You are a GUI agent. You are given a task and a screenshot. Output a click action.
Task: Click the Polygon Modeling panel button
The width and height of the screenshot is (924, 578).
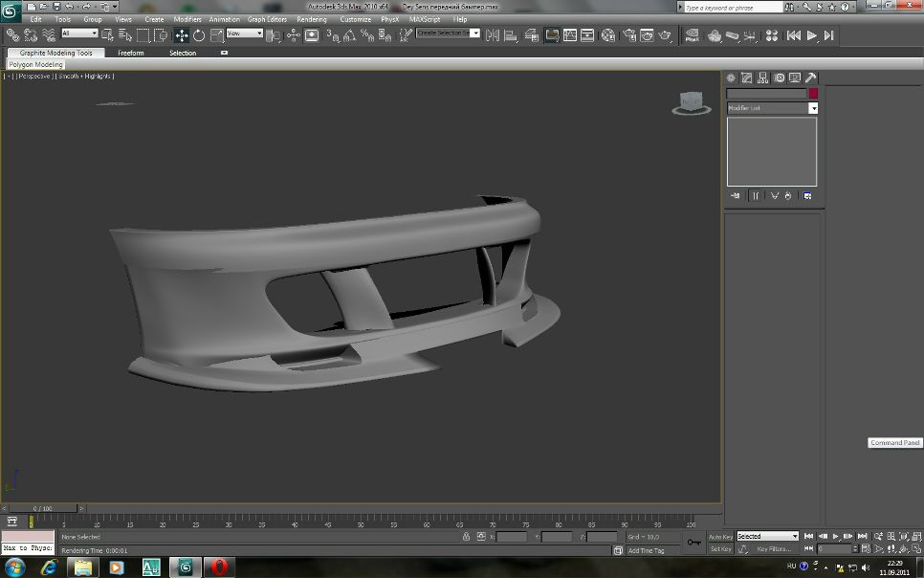[36, 65]
